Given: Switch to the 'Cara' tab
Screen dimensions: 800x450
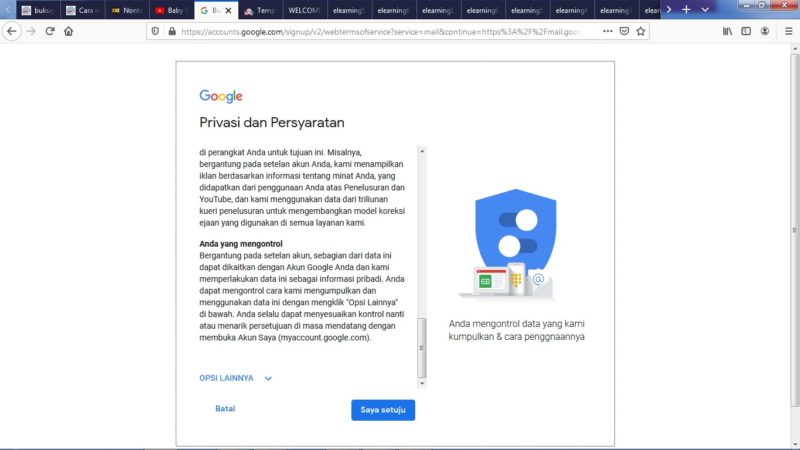Looking at the screenshot, I should click(82, 10).
